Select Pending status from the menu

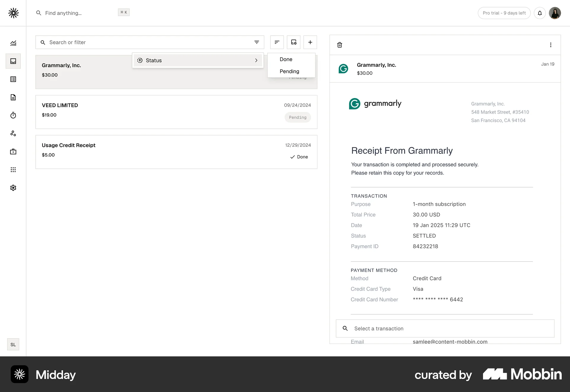tap(289, 71)
